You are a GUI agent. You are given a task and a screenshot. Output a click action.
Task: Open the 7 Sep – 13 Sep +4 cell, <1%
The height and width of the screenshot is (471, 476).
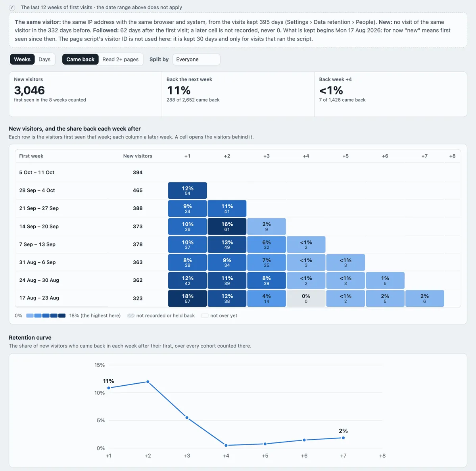(x=306, y=244)
